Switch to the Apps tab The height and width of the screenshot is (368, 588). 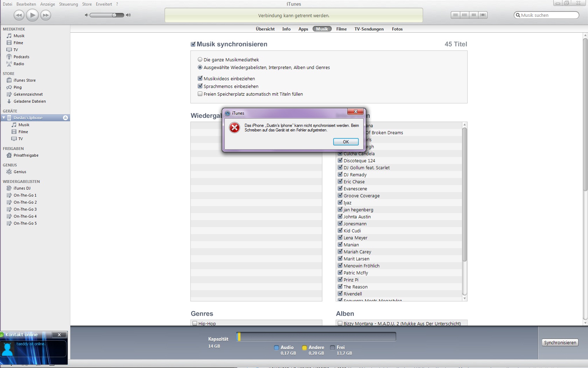[303, 29]
